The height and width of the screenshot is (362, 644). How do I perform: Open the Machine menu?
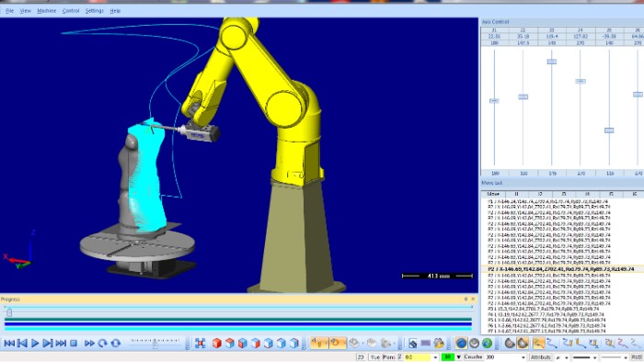(46, 11)
